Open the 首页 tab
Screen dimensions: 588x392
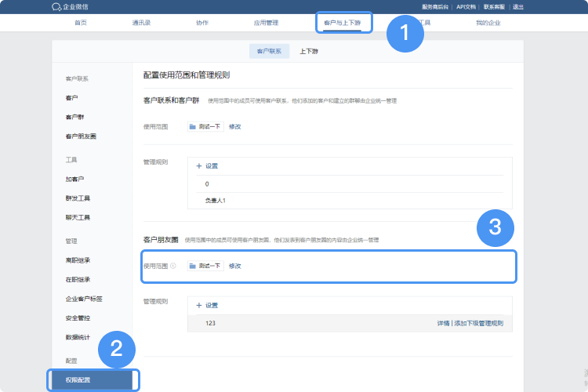pyautogui.click(x=81, y=23)
